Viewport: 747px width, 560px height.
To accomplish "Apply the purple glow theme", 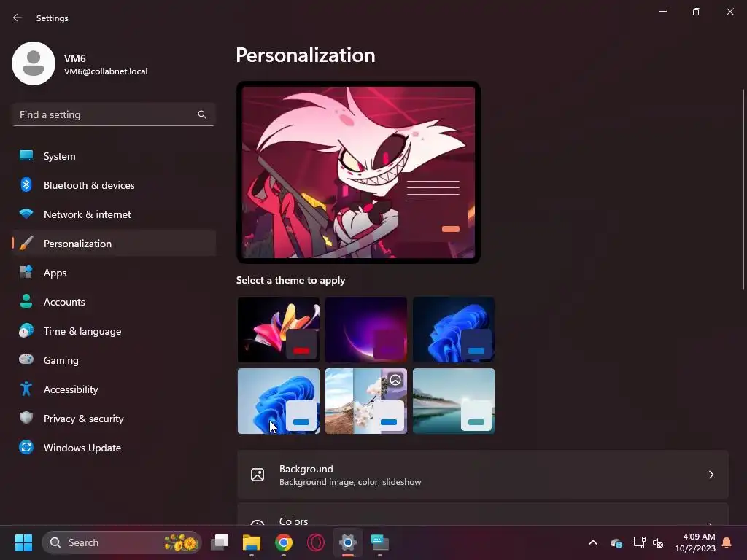I will click(366, 330).
